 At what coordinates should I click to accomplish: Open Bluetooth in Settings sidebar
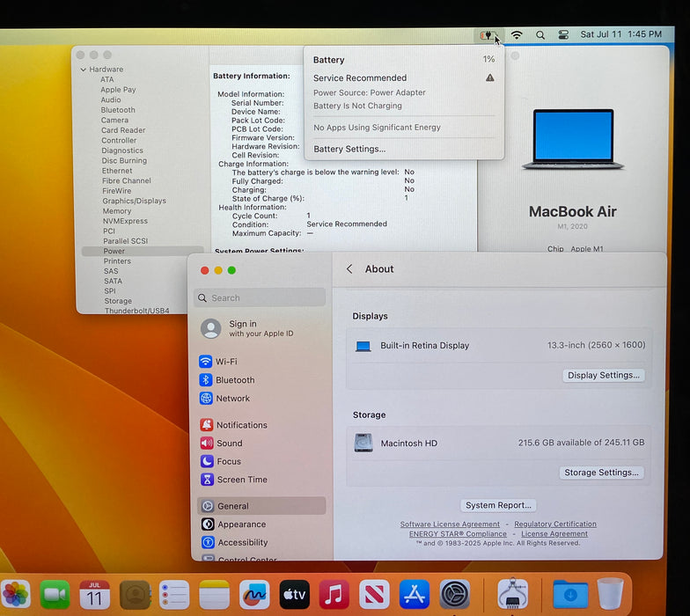point(227,380)
